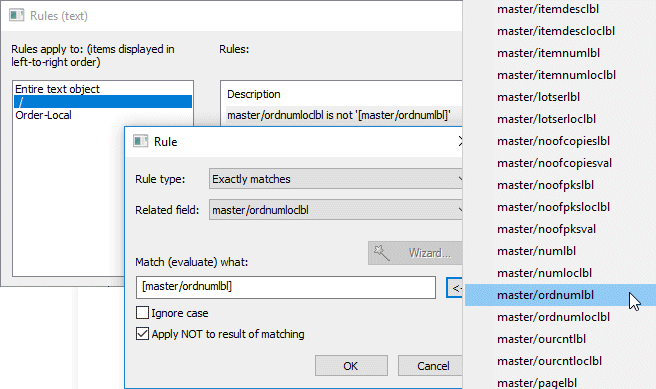Click the OK button
Viewport: 656px width, 389px height.
351,366
